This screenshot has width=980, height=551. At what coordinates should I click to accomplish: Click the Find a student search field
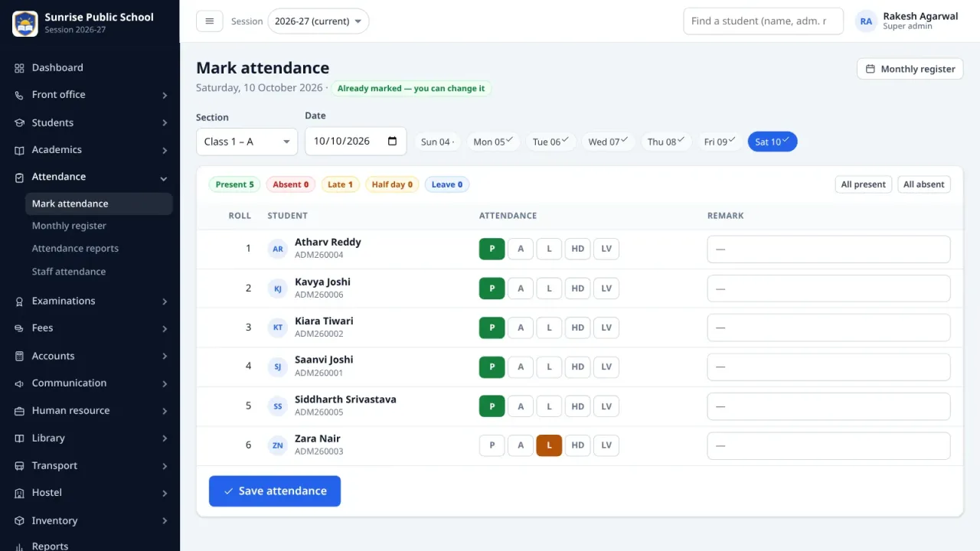(x=763, y=21)
